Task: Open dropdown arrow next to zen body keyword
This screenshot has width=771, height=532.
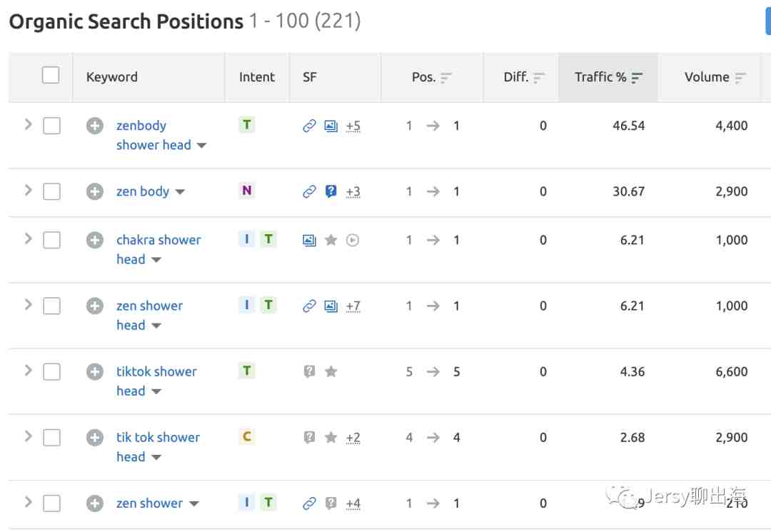Action: pyautogui.click(x=180, y=192)
